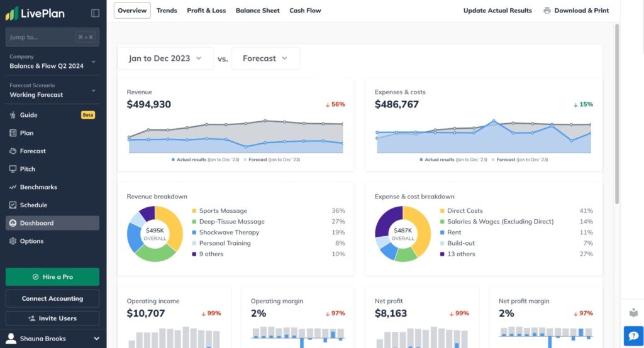644x348 pixels.
Task: Switch to the Profit & Loss tab
Action: pyautogui.click(x=206, y=11)
